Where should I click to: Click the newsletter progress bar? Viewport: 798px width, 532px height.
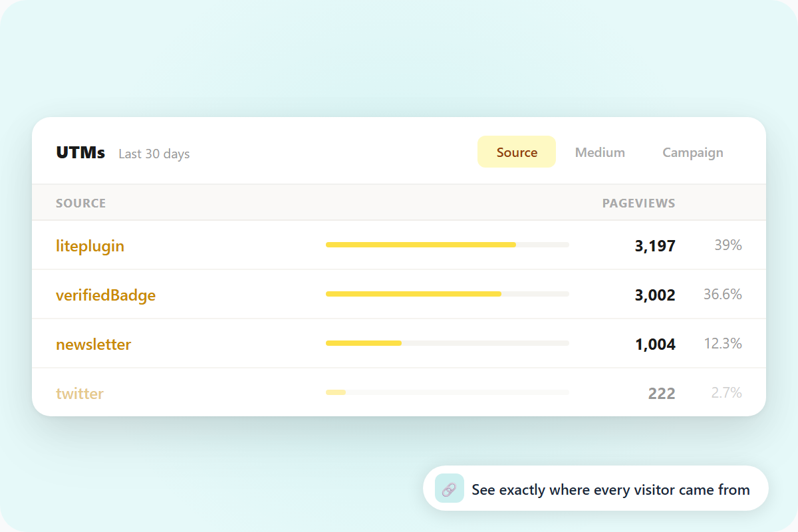click(448, 343)
